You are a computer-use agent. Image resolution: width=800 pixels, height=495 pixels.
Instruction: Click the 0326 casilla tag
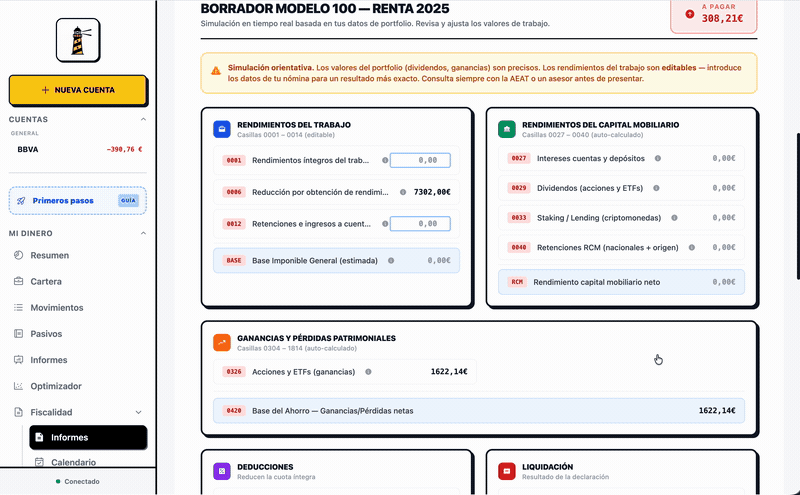(x=234, y=372)
